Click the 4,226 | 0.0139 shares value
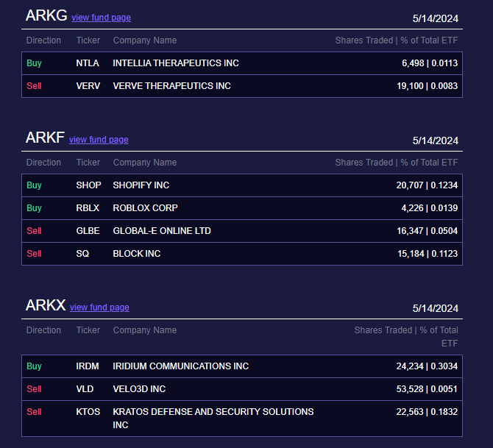This screenshot has width=493, height=448. [429, 208]
